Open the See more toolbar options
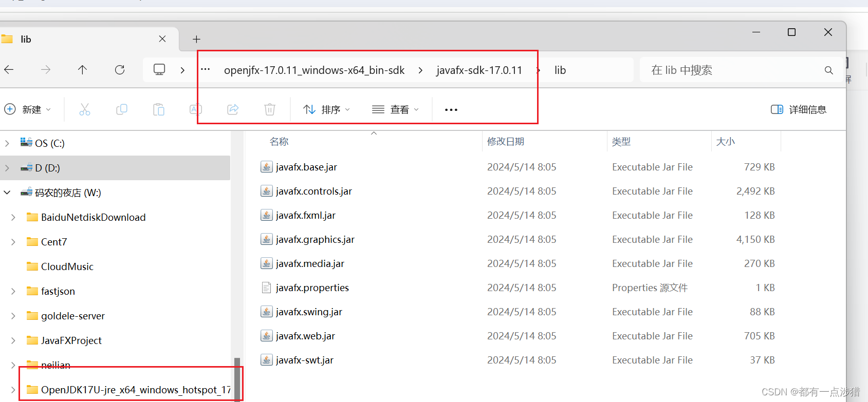The image size is (868, 402). 451,110
